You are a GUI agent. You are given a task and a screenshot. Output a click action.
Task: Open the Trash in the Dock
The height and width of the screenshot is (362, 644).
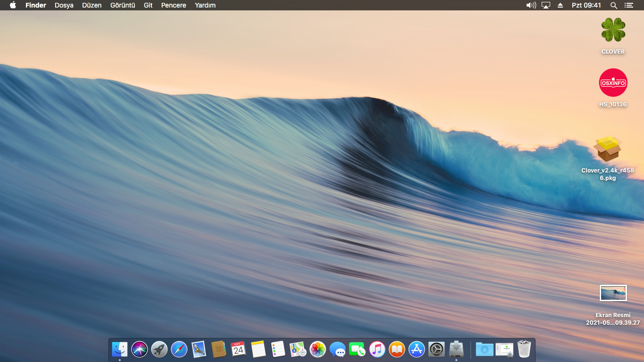(524, 349)
